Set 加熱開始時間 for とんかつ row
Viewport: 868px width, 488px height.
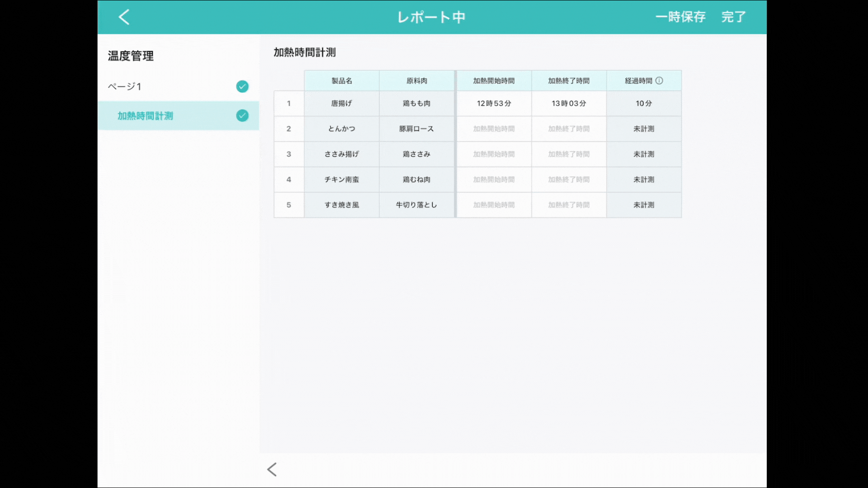(494, 129)
